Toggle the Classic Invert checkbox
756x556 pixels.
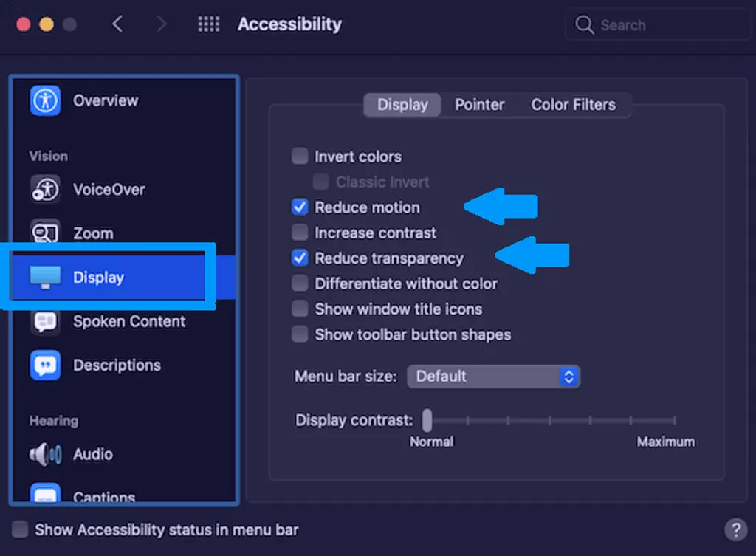pyautogui.click(x=320, y=182)
